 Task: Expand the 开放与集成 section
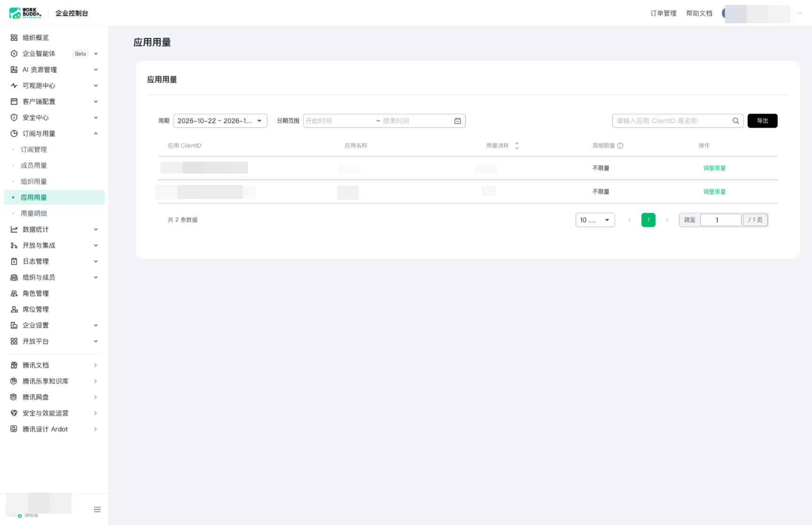pos(96,245)
